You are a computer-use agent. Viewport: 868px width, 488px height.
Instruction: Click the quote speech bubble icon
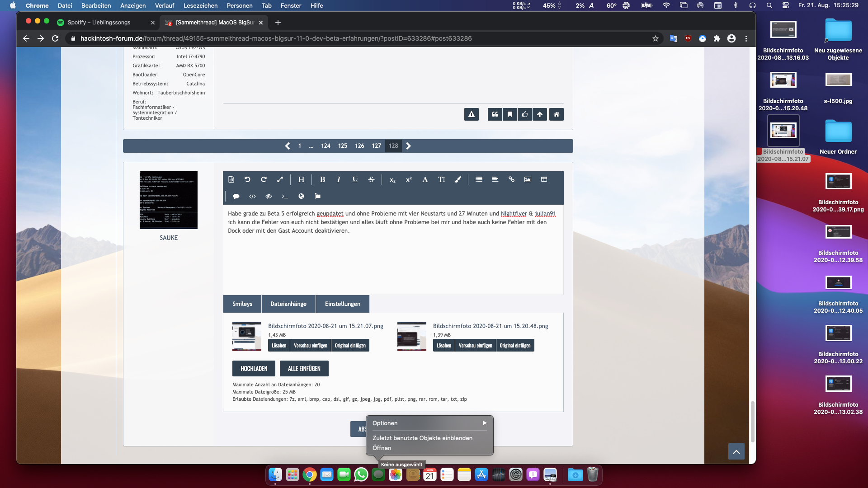coord(236,196)
